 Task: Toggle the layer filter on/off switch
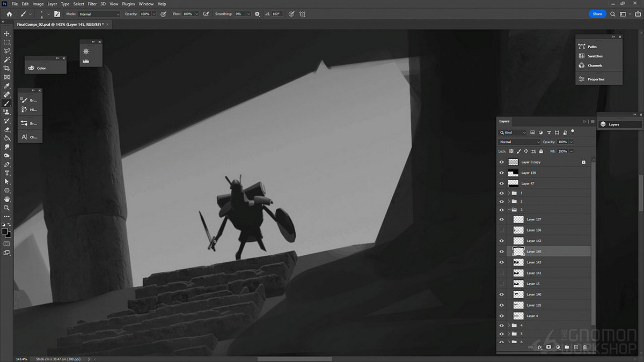pyautogui.click(x=573, y=131)
